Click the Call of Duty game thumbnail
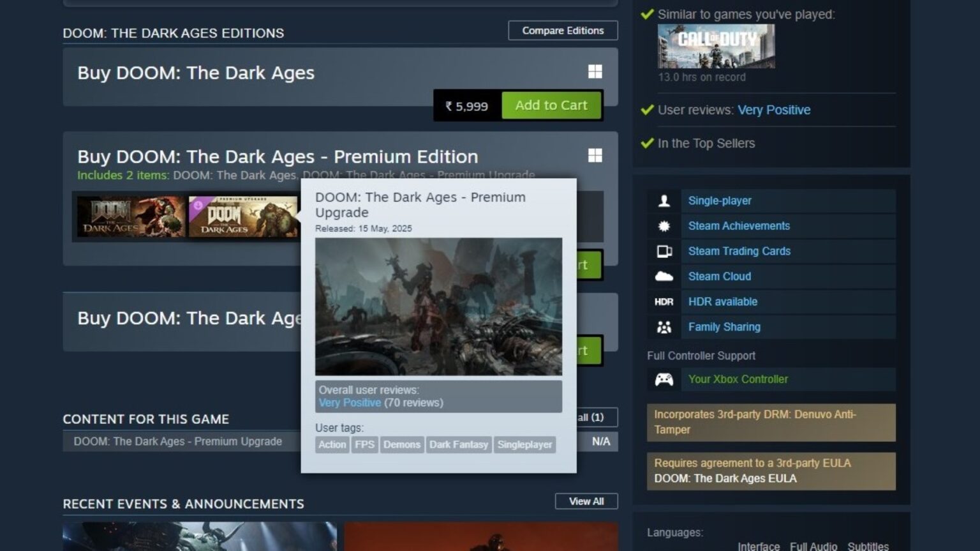The image size is (980, 551). [x=716, y=45]
